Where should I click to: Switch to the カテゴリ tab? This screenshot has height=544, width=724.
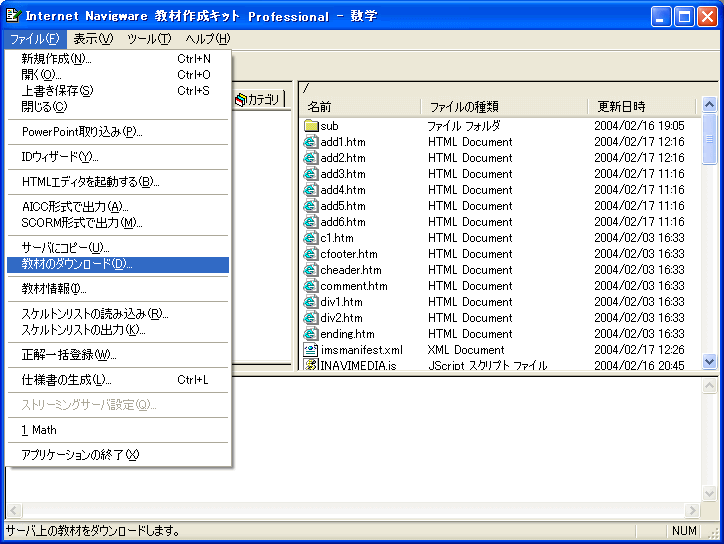(x=259, y=99)
